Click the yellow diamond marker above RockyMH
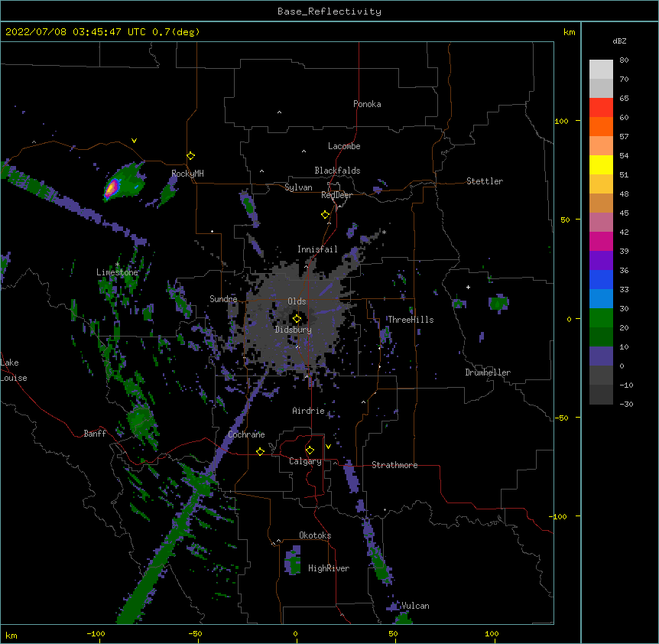This screenshot has width=659, height=644. [191, 156]
